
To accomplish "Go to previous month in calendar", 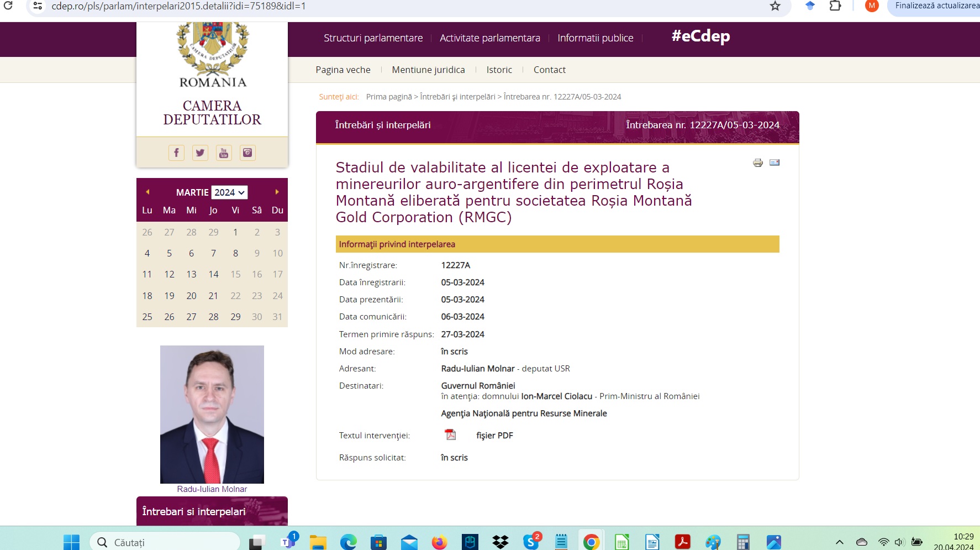I will click(x=147, y=192).
